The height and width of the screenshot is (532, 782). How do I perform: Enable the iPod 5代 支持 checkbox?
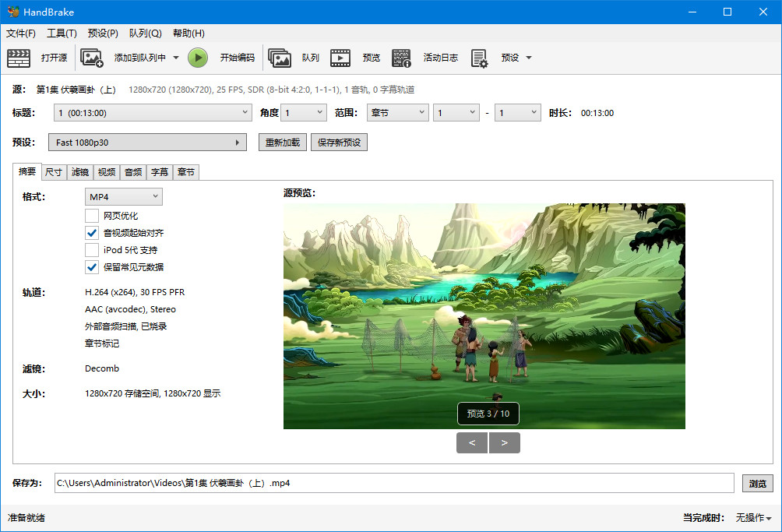click(x=92, y=250)
